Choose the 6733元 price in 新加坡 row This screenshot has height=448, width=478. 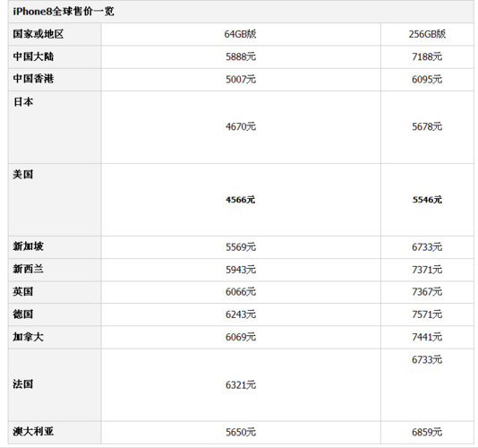(x=427, y=247)
